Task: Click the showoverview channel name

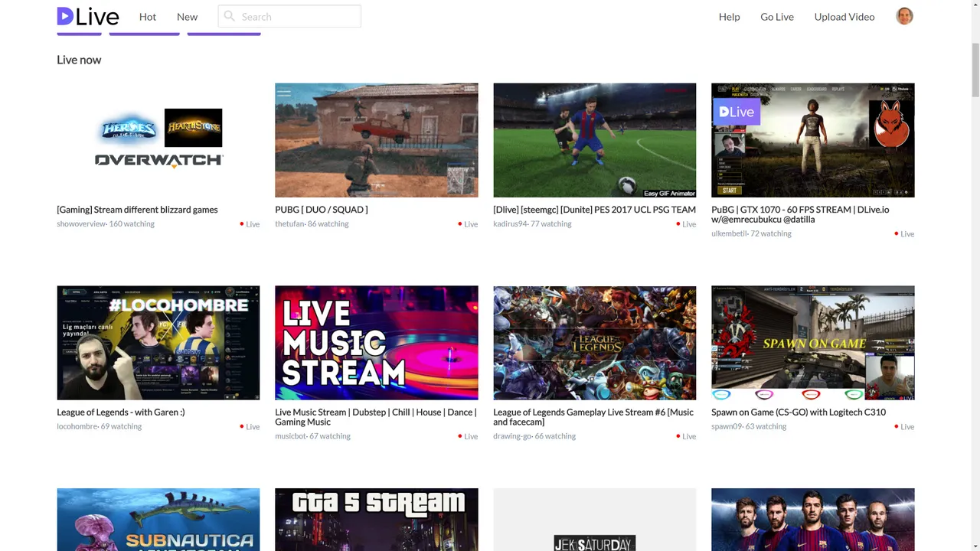Action: pos(80,224)
